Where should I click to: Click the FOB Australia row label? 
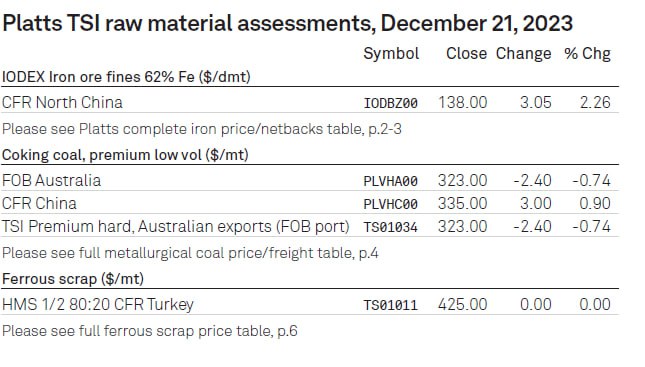[x=51, y=181]
